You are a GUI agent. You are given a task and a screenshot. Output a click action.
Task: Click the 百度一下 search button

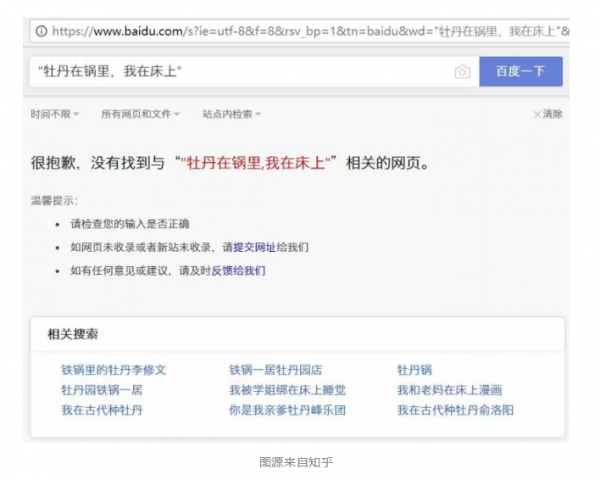[521, 71]
